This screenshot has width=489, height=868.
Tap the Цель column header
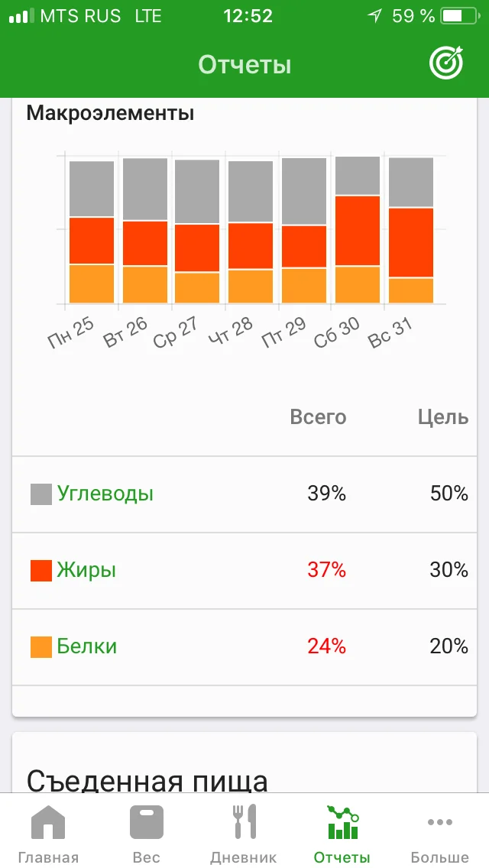(443, 417)
